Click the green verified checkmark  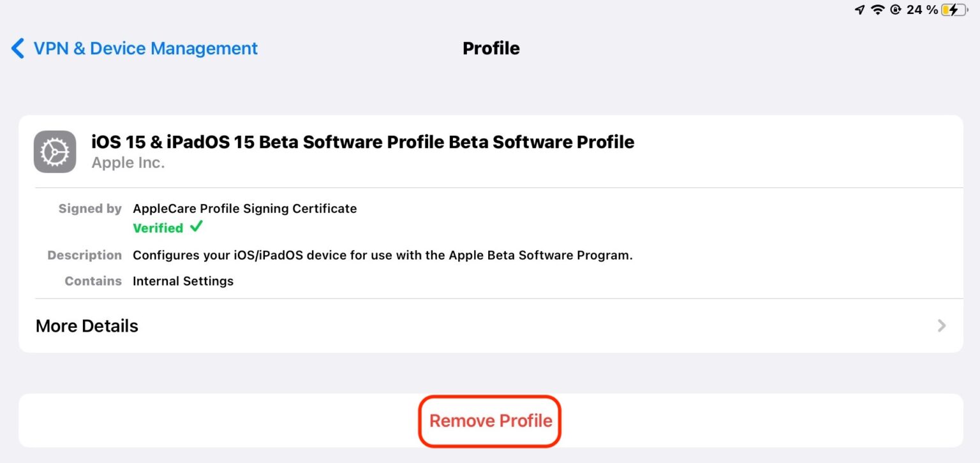pos(197,226)
